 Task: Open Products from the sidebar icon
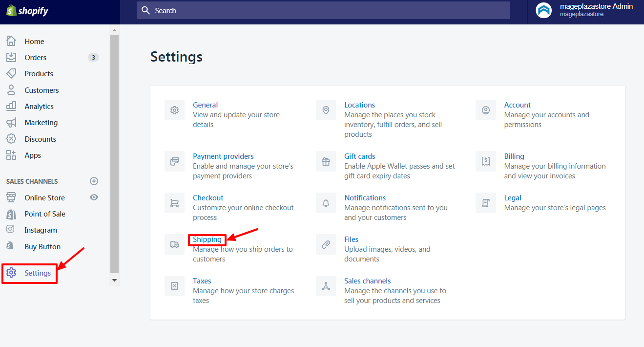click(x=14, y=73)
